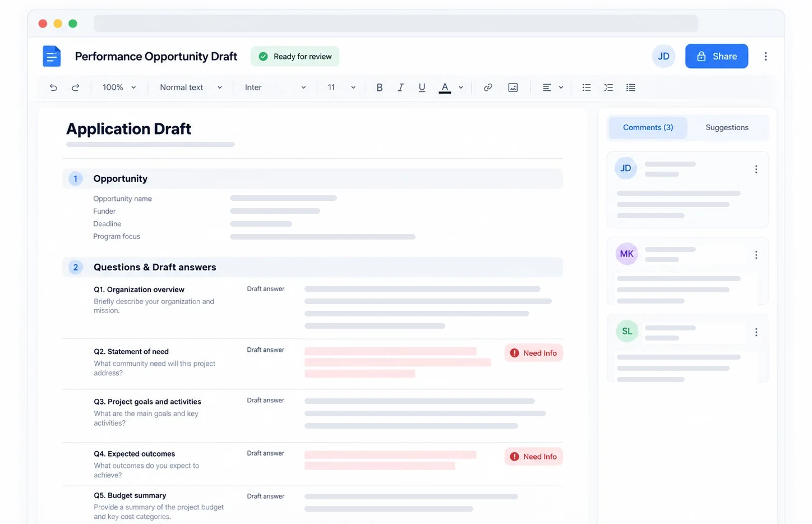Viewport: 812px width, 524px height.
Task: Click the text color A icon
Action: tap(445, 88)
